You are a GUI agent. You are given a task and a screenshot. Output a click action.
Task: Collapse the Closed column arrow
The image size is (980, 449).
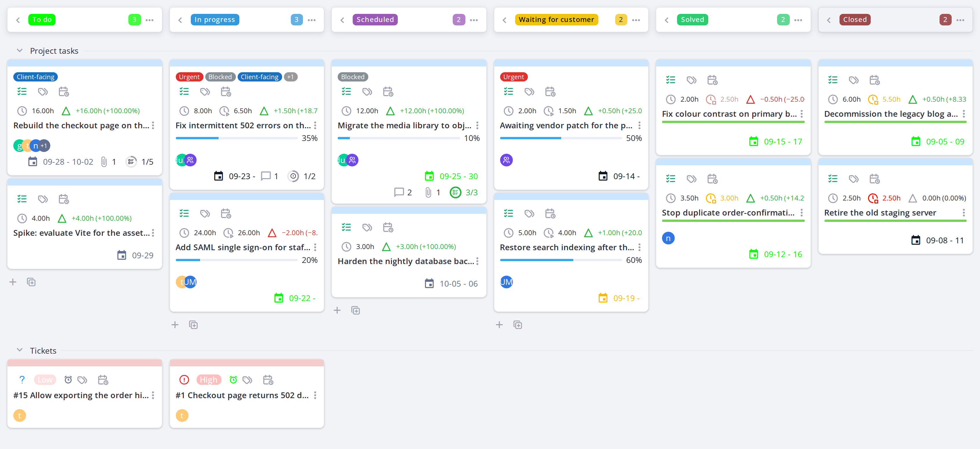click(829, 20)
